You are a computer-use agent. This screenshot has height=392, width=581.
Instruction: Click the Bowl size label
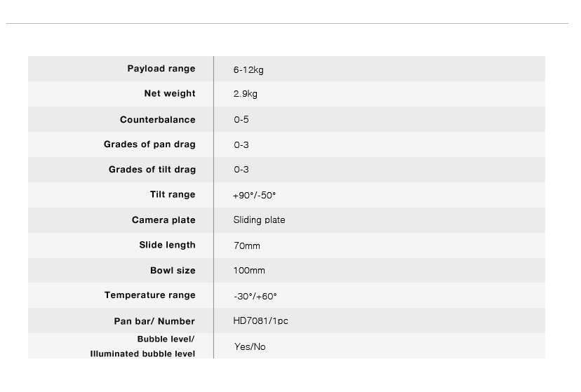pos(173,271)
